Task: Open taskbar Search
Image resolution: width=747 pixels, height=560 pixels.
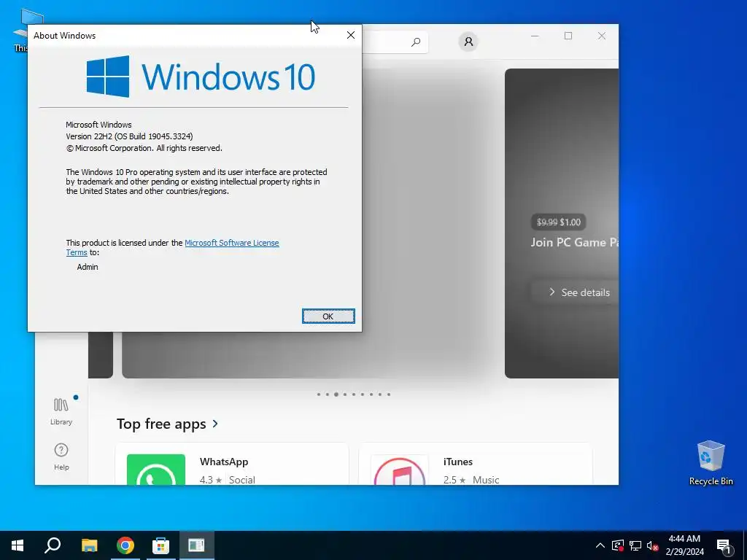Action: [53, 545]
